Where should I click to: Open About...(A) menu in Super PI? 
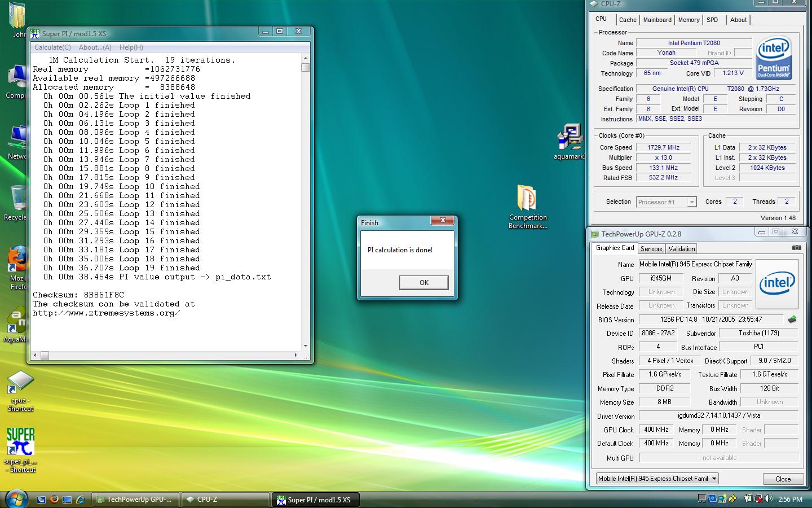pos(95,47)
